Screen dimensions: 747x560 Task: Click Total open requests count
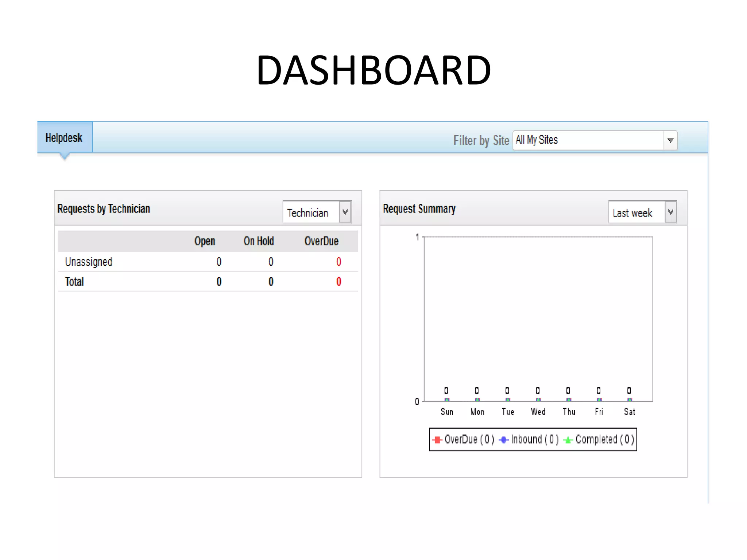point(219,281)
